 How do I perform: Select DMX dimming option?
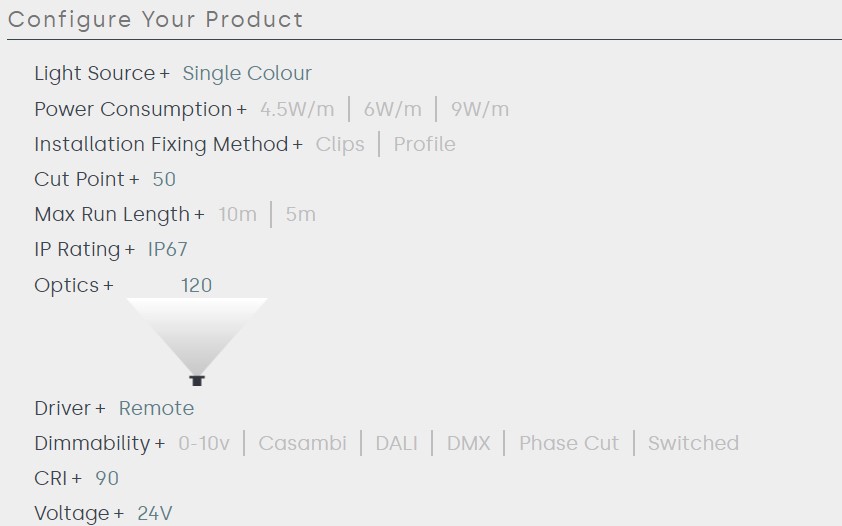[x=468, y=443]
